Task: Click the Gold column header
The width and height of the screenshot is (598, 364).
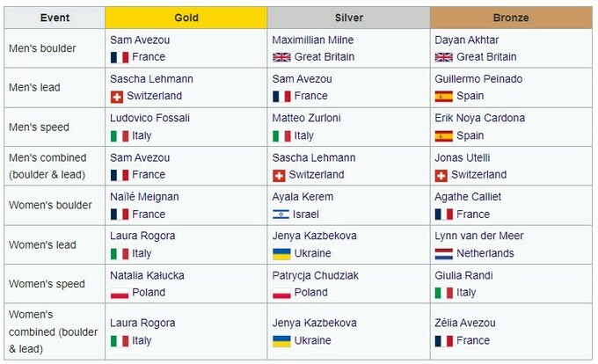Action: [x=186, y=18]
